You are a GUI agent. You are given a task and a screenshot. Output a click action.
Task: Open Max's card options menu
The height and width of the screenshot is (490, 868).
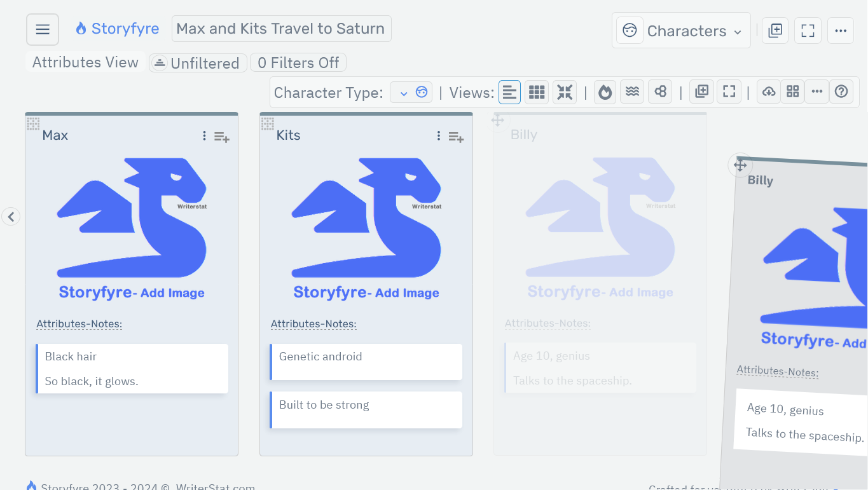pos(204,136)
